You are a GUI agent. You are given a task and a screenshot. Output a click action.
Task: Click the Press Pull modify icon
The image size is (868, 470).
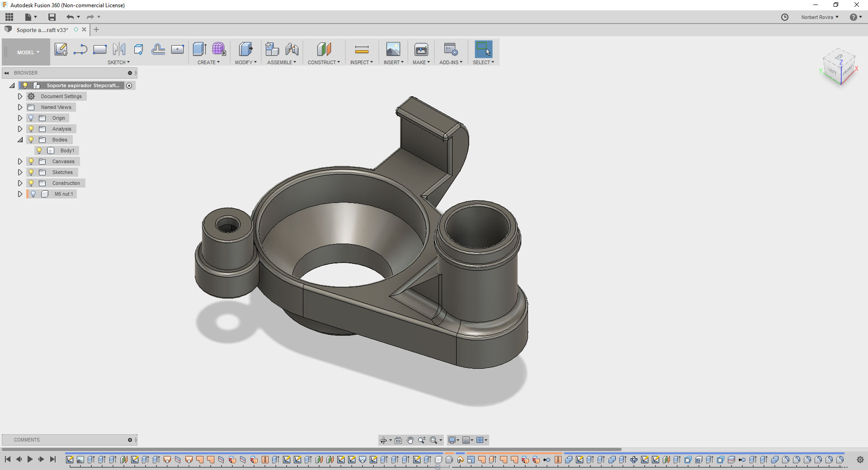click(x=245, y=49)
